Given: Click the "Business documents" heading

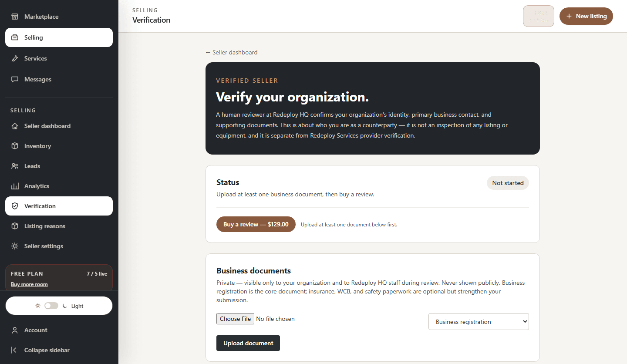Looking at the screenshot, I should tap(253, 271).
